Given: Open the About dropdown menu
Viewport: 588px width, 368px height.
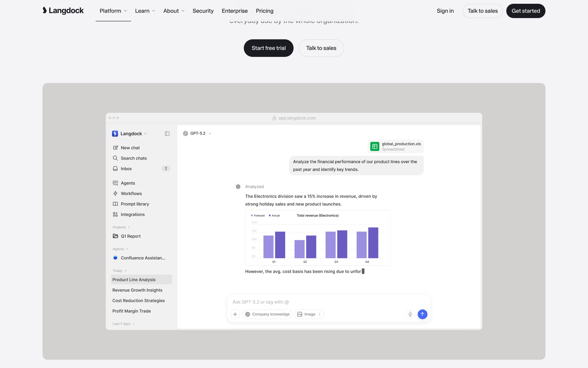Looking at the screenshot, I should 174,11.
